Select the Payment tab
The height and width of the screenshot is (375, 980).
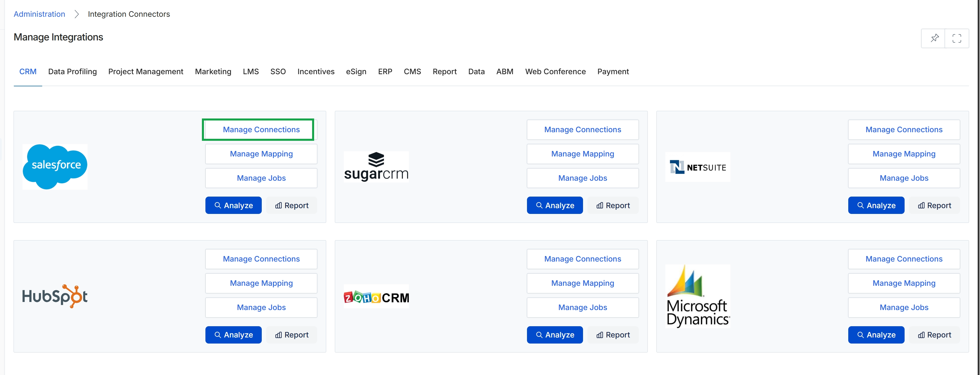(x=613, y=71)
